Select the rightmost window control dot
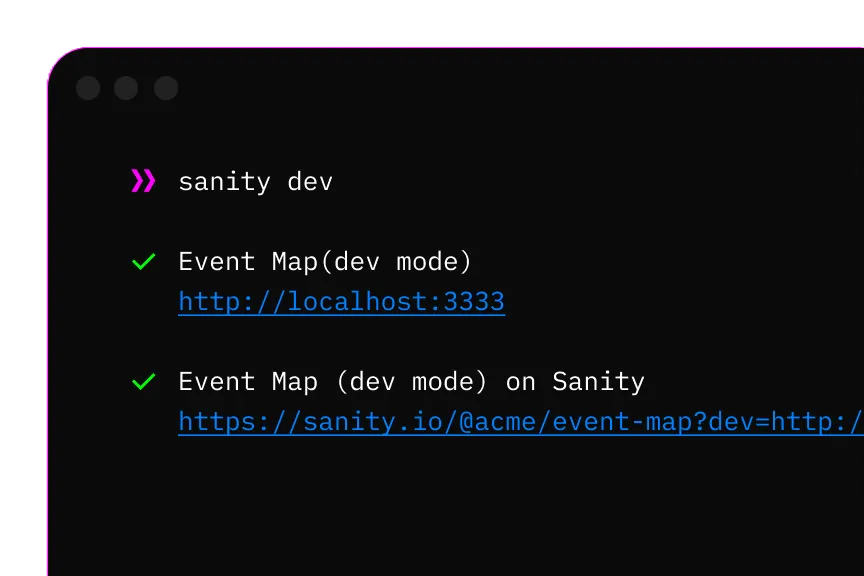 [164, 88]
